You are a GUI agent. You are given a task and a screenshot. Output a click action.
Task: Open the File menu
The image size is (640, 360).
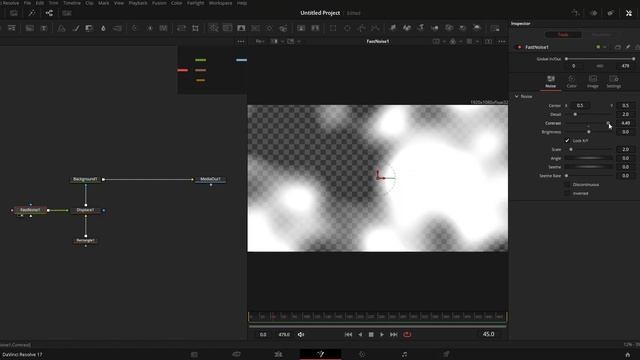coord(27,3)
